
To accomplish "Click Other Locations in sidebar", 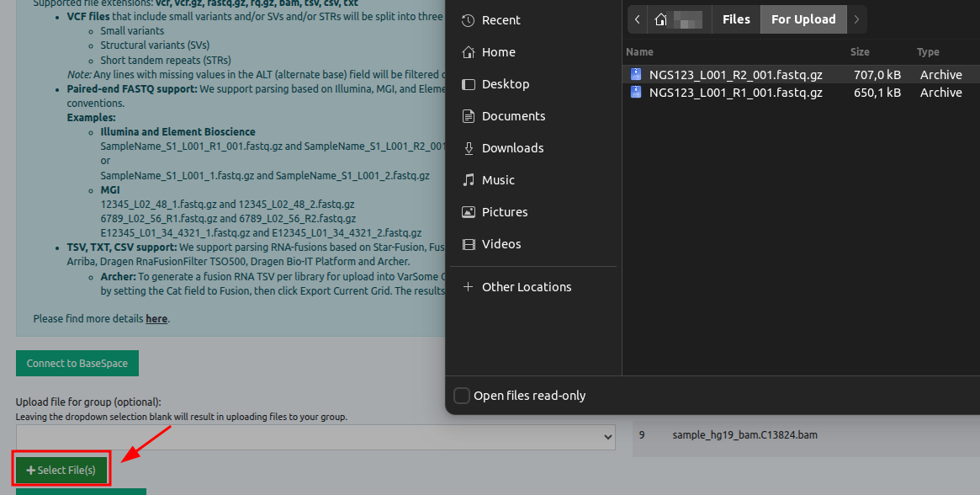I will point(526,287).
